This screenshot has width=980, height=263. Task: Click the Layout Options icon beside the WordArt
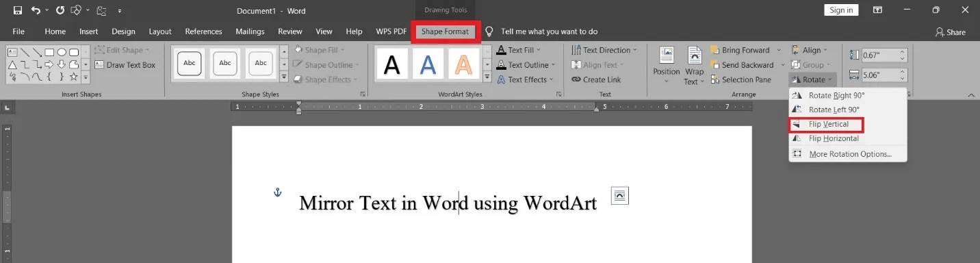[x=619, y=195]
